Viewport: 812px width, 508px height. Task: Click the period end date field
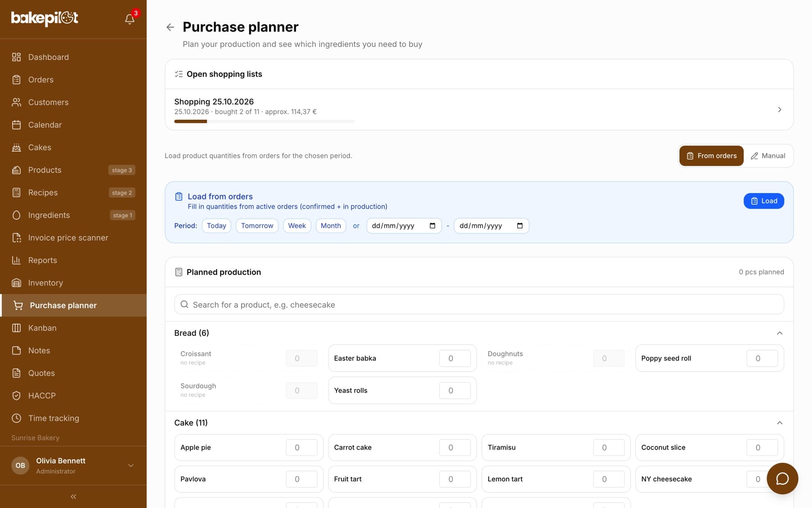pos(491,226)
